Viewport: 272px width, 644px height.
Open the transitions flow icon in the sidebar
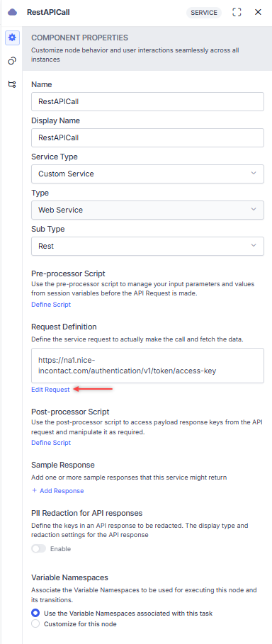pyautogui.click(x=12, y=84)
